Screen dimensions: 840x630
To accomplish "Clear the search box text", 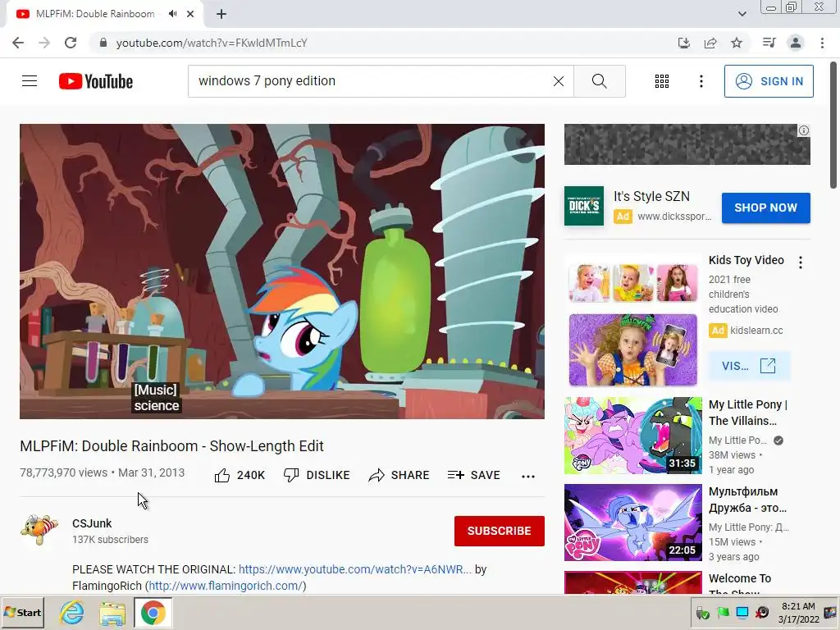I will [558, 81].
